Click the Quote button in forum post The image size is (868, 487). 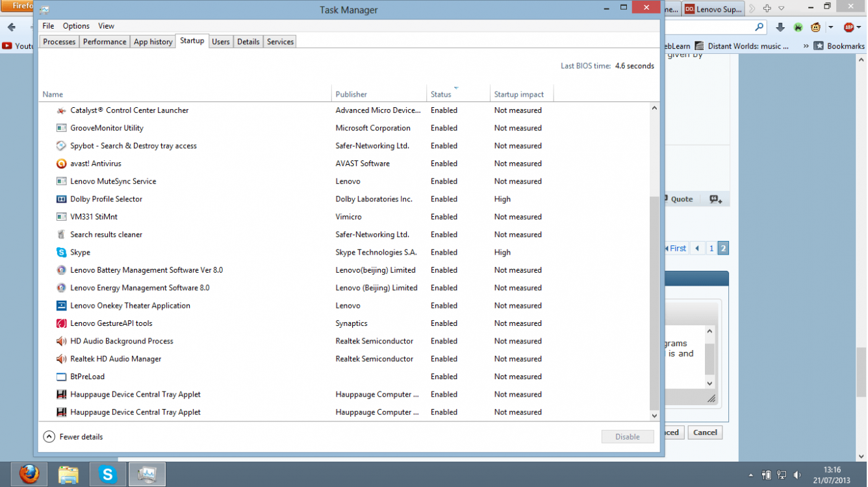pyautogui.click(x=680, y=199)
